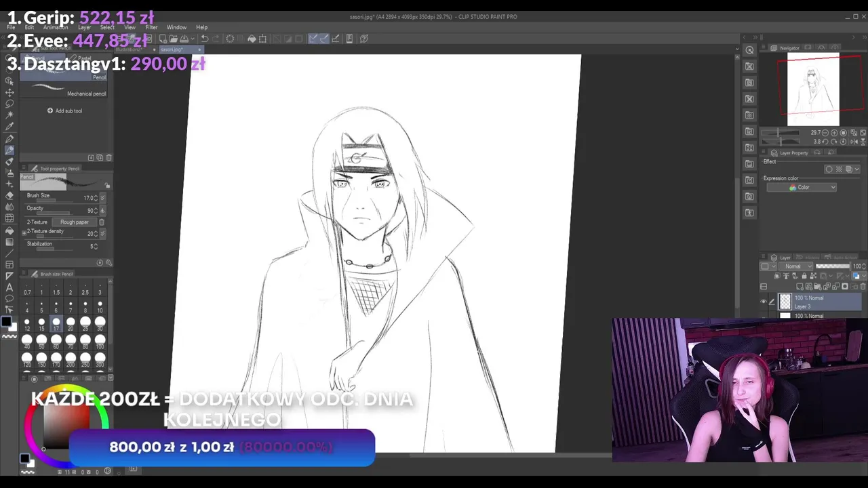
Task: Toggle visibility eye of Layer 3
Action: [x=764, y=302]
